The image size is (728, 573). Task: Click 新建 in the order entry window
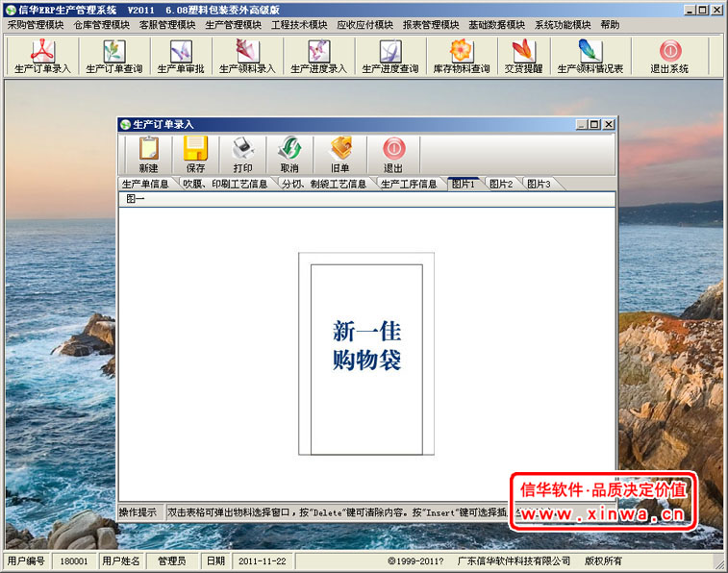tap(148, 155)
